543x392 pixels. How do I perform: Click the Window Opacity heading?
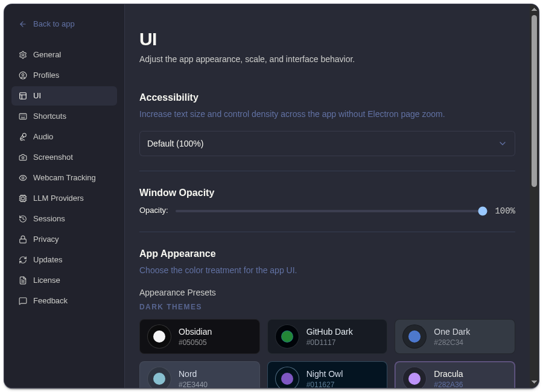(177, 192)
